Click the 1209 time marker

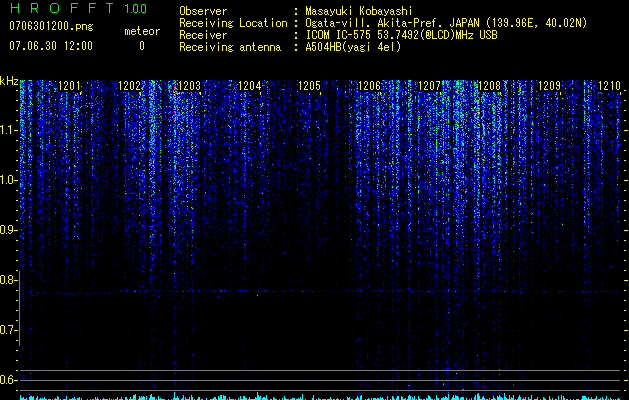coord(549,85)
